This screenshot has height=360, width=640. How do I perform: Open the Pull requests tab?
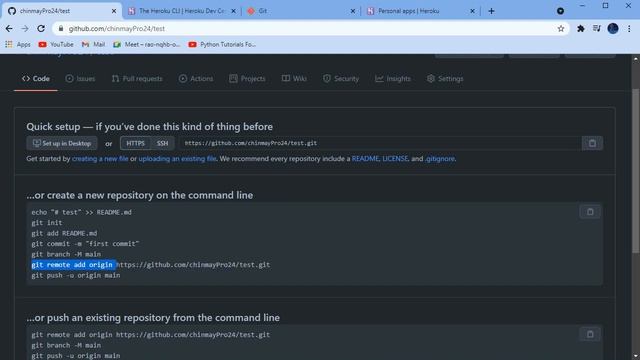[137, 79]
